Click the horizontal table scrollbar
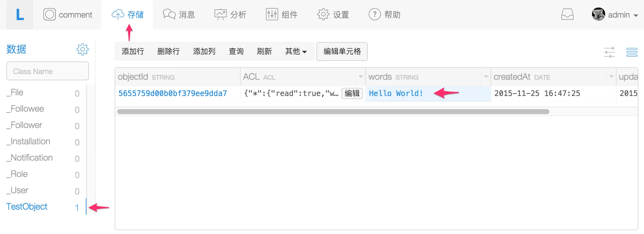The height and width of the screenshot is (234, 644). [x=333, y=112]
